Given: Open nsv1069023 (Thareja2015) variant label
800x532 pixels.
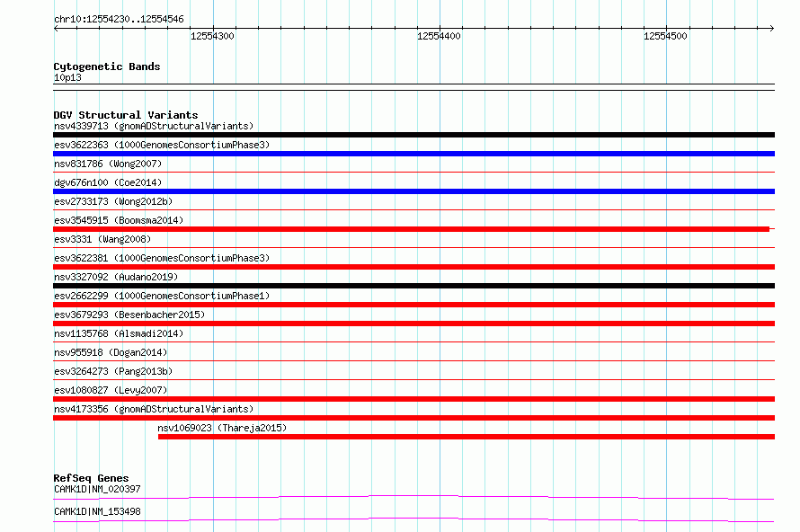Looking at the screenshot, I should 222,428.
